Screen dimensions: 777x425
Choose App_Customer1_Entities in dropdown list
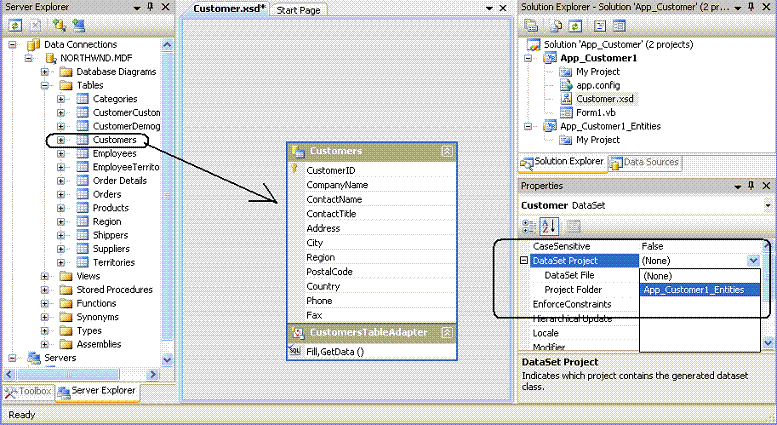(x=700, y=290)
